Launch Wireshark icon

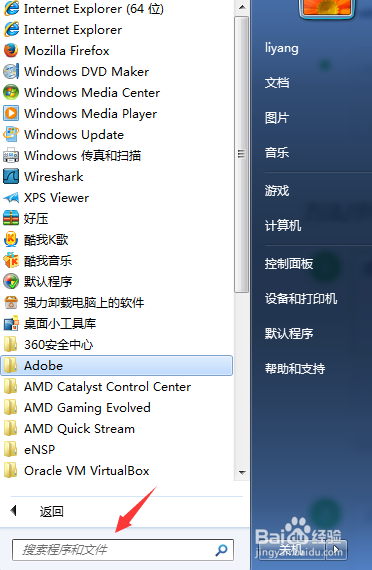pyautogui.click(x=11, y=177)
